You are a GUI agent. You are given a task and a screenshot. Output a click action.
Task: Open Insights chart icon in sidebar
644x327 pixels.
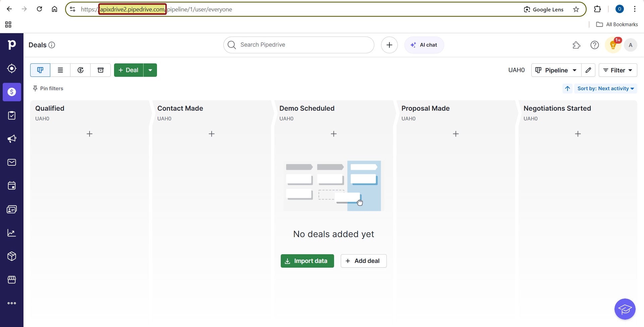12,233
